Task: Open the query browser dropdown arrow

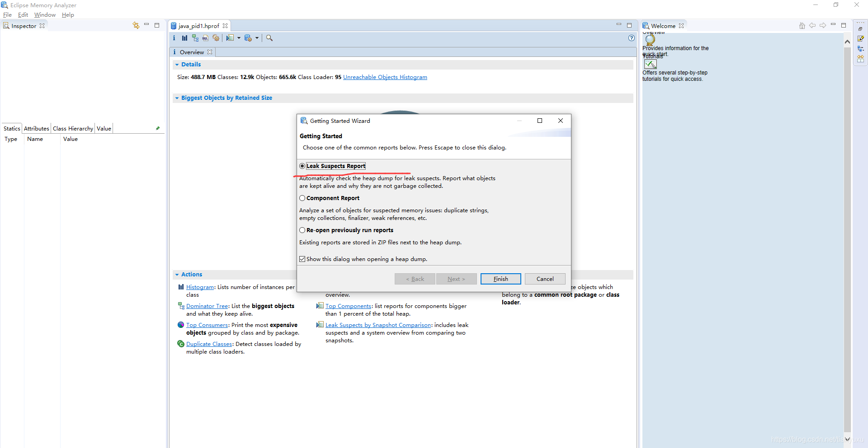Action: click(257, 38)
